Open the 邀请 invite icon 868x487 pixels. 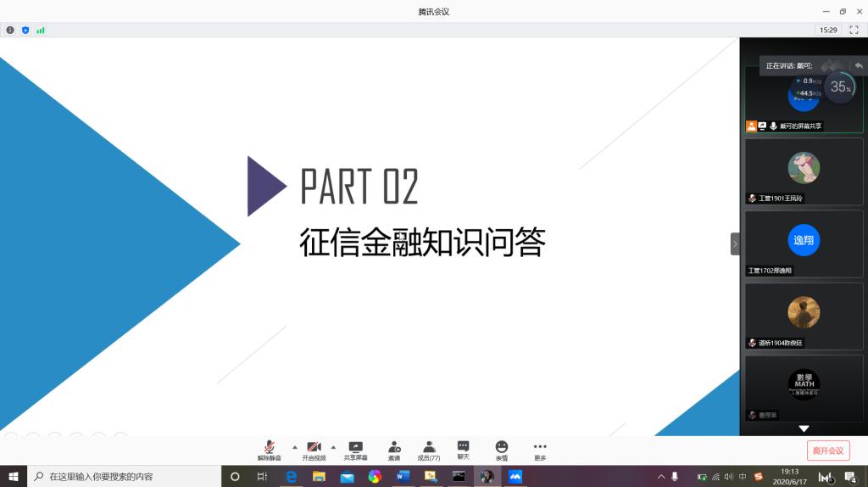(394, 450)
